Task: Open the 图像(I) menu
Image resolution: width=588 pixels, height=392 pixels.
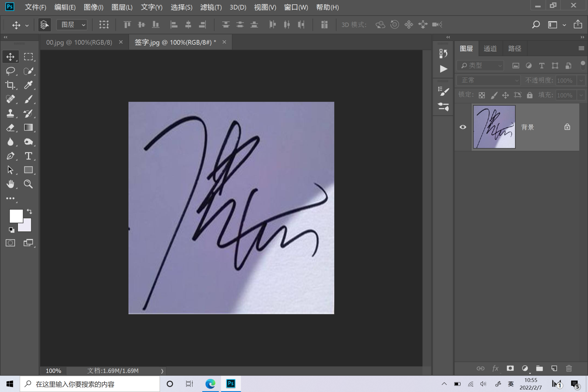Action: pyautogui.click(x=93, y=7)
